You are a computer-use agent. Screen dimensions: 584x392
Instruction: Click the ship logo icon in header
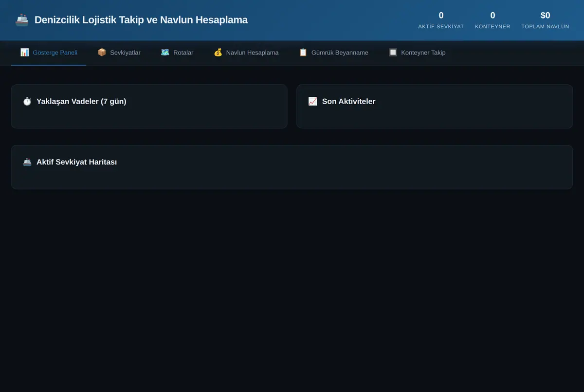tap(22, 20)
